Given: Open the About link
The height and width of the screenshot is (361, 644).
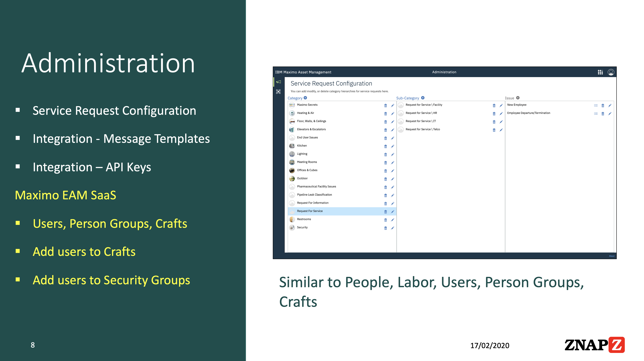Looking at the screenshot, I should click(612, 256).
